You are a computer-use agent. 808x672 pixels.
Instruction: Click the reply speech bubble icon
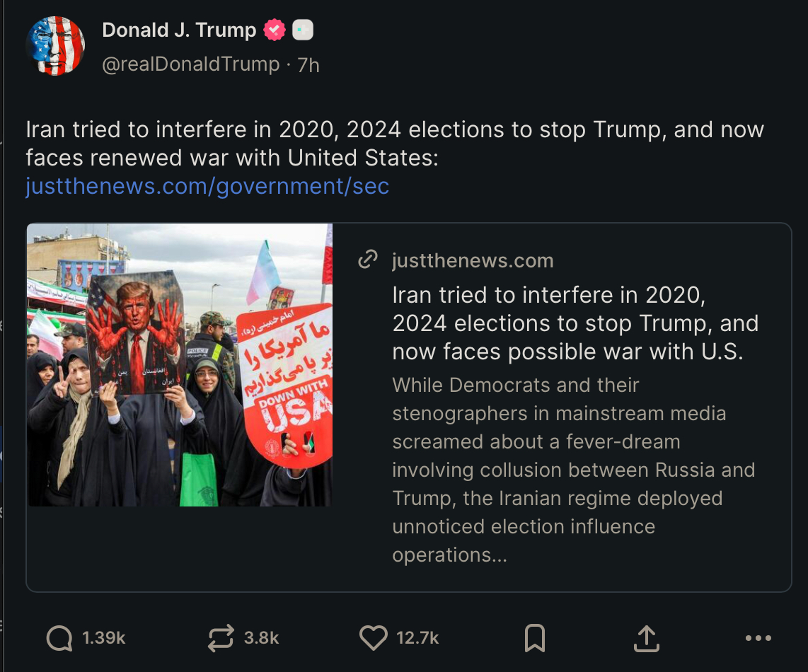[59, 638]
